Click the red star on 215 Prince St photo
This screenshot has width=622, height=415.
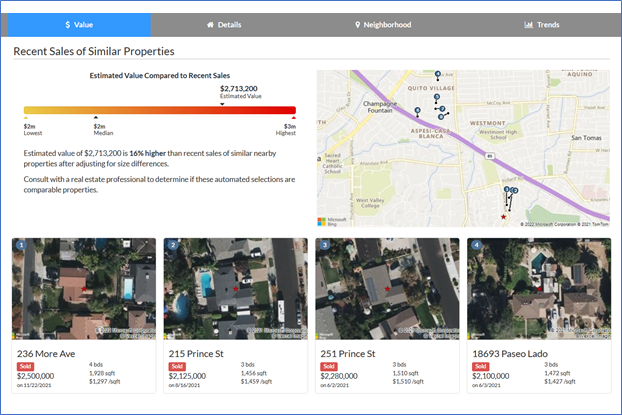pyautogui.click(x=236, y=289)
